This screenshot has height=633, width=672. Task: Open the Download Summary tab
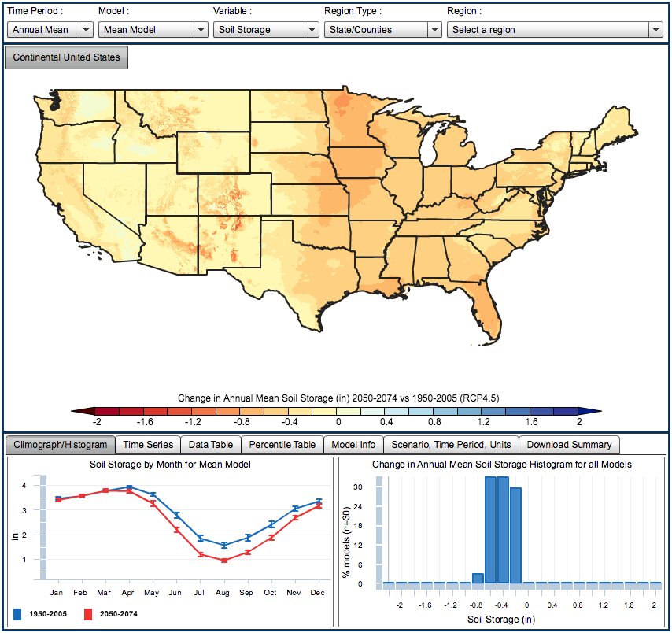[x=569, y=445]
